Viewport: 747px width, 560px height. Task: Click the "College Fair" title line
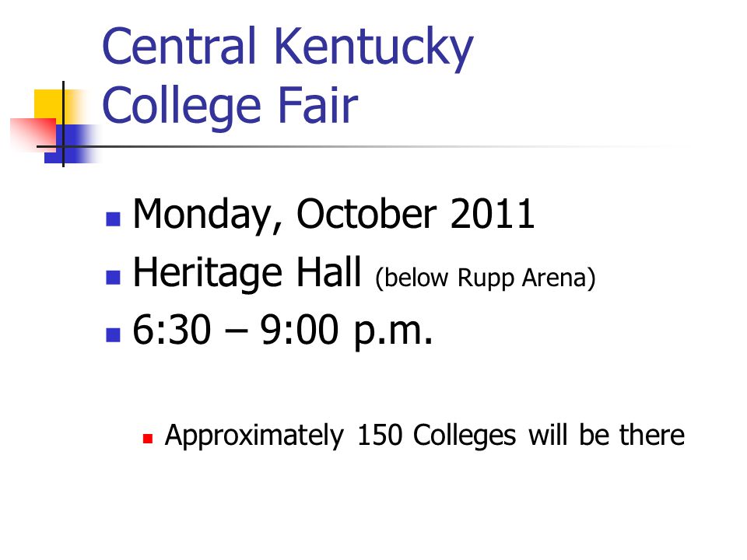[230, 107]
